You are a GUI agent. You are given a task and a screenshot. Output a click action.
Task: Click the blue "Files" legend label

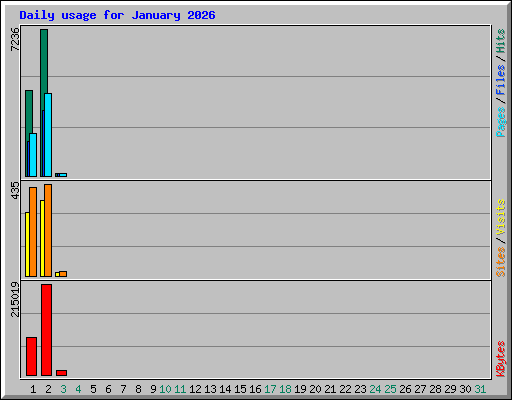click(500, 79)
